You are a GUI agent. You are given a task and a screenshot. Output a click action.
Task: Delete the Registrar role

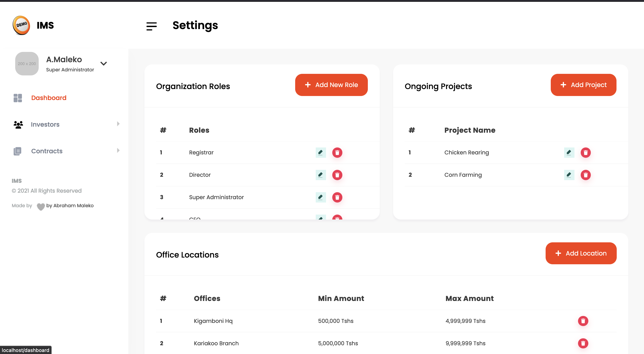(x=337, y=152)
